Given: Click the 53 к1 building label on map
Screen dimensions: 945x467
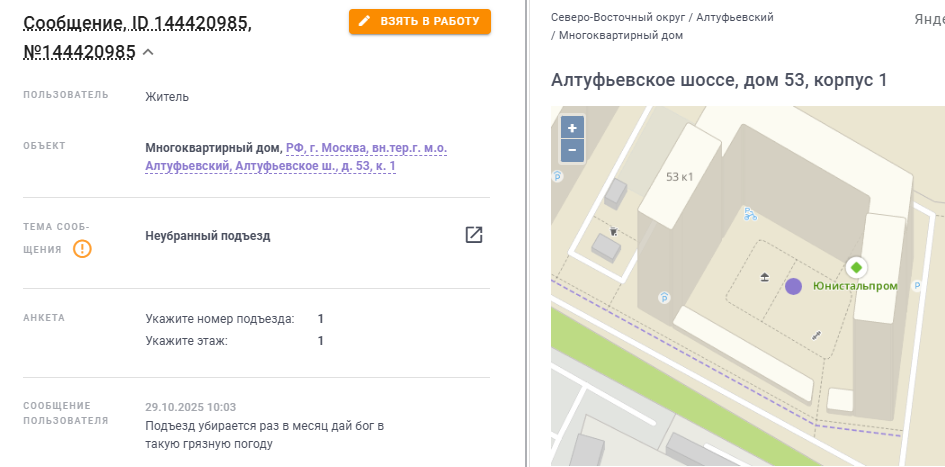Looking at the screenshot, I should [680, 177].
